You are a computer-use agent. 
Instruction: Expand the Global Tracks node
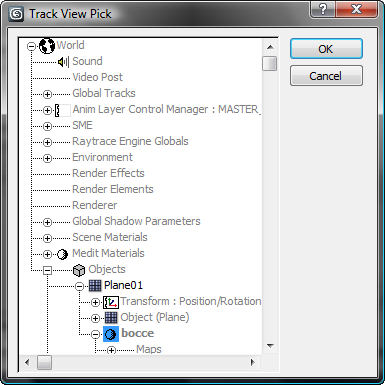point(47,94)
